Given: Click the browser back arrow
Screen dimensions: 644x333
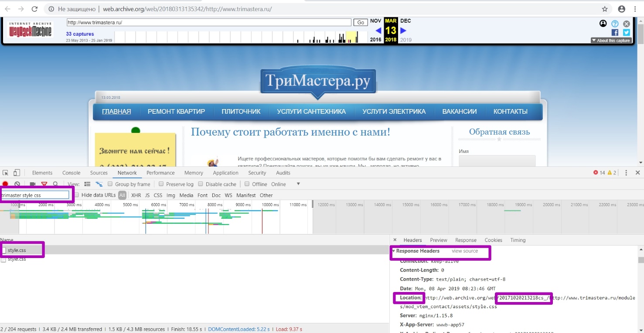Looking at the screenshot, I should click(7, 9).
